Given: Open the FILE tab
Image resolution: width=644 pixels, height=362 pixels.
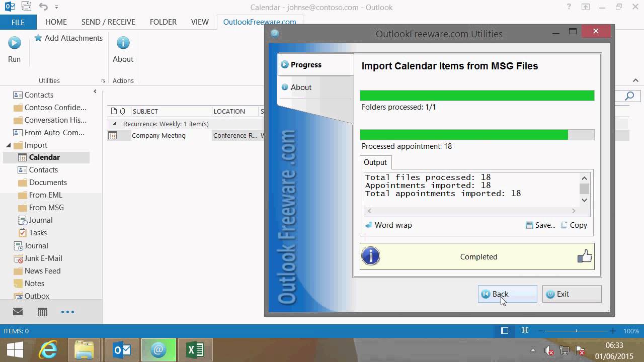Looking at the screenshot, I should click(18, 22).
